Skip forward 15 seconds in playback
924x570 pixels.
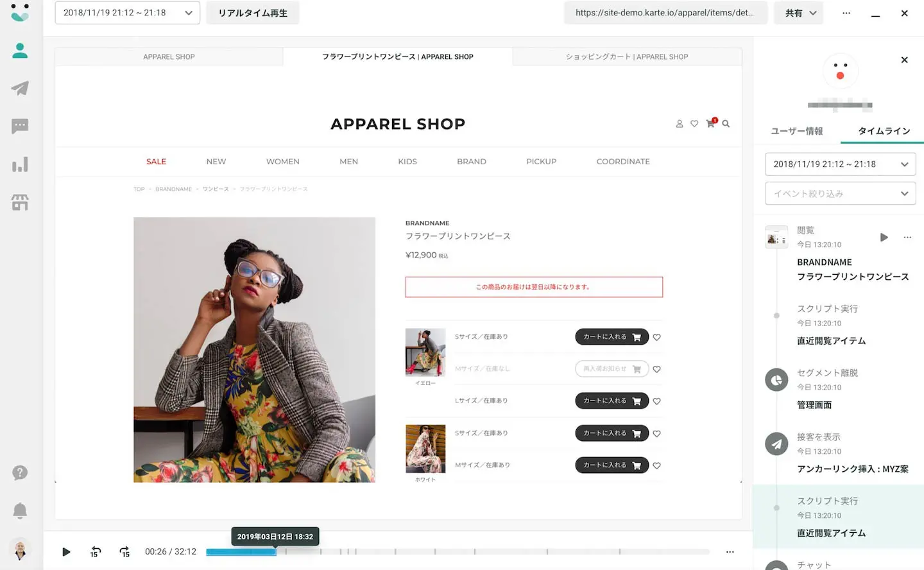(x=124, y=551)
